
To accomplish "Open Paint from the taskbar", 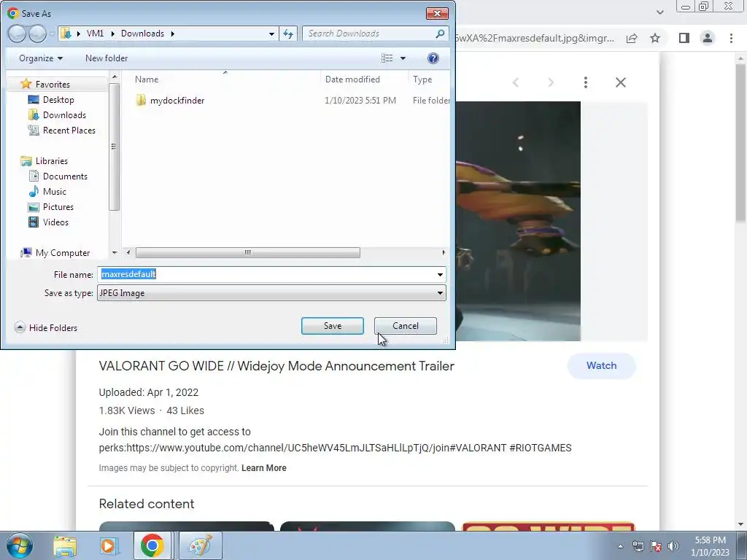I will [200, 545].
